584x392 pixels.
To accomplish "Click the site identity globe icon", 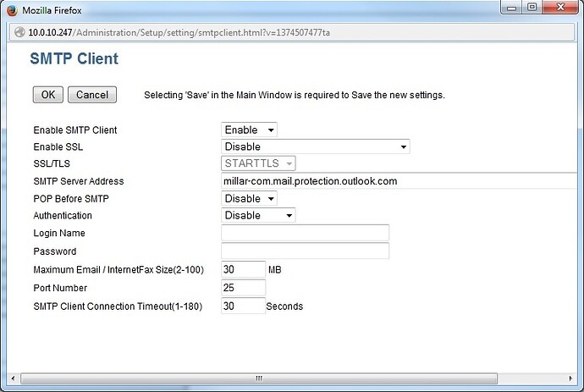I will 19,32.
